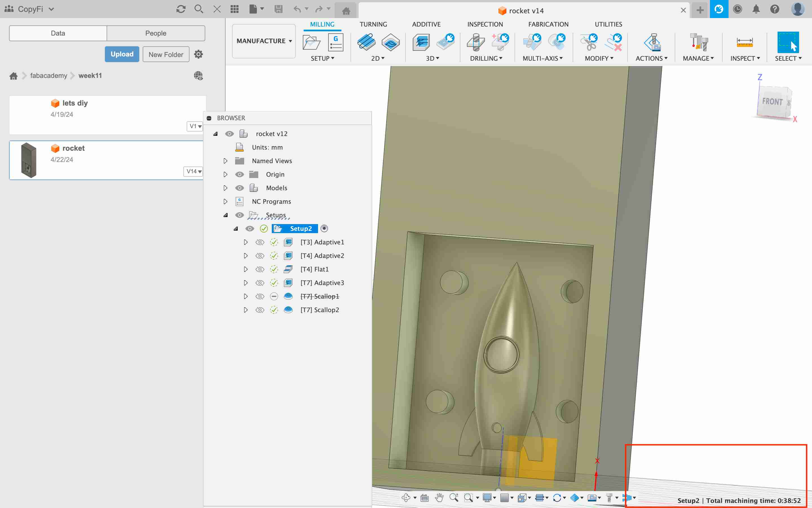Image resolution: width=812 pixels, height=508 pixels.
Task: Switch to the UTILITIES tab
Action: pos(608,24)
